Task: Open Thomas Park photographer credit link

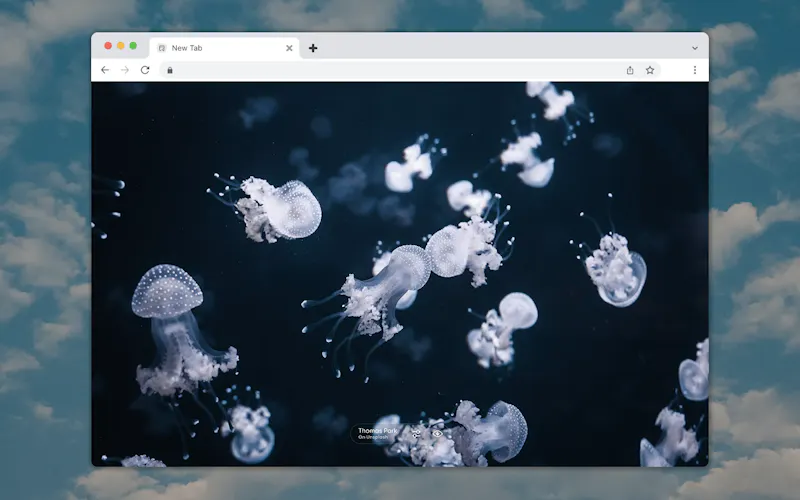Action: [x=378, y=431]
